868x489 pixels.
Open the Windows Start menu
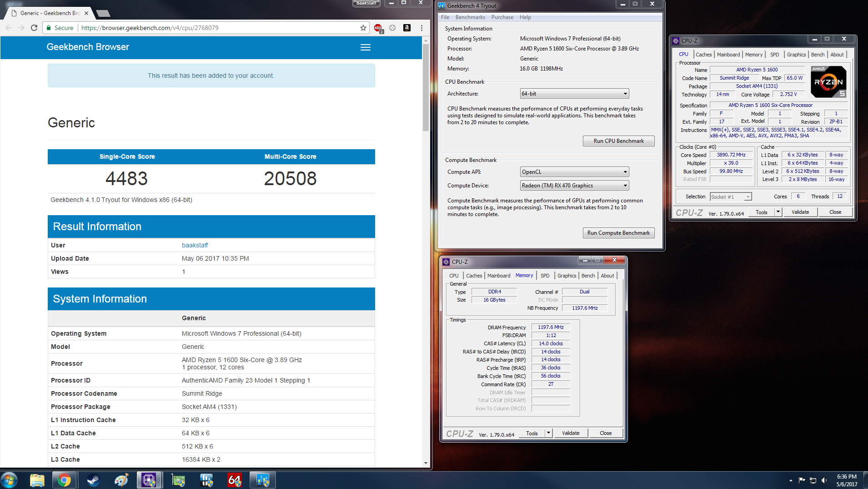coord(9,480)
